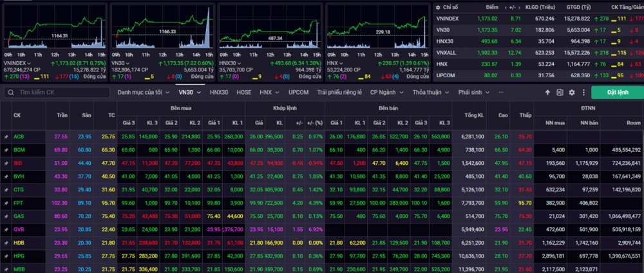The height and width of the screenshot is (273, 644).
Task: Select VNXALL row in index table
Action: click(x=538, y=53)
